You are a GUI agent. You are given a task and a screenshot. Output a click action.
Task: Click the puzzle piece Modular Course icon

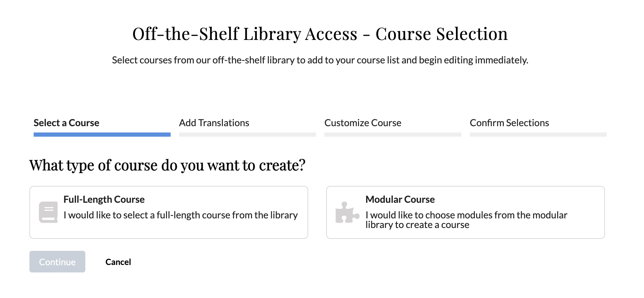coord(347,212)
